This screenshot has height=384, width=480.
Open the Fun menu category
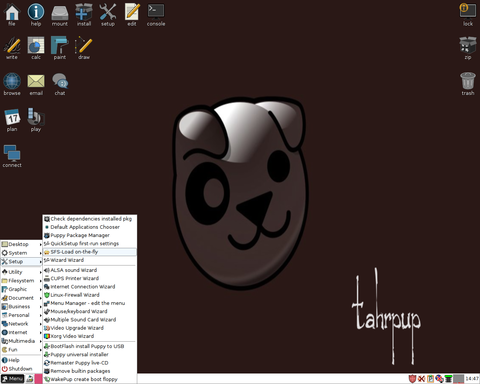(22, 350)
